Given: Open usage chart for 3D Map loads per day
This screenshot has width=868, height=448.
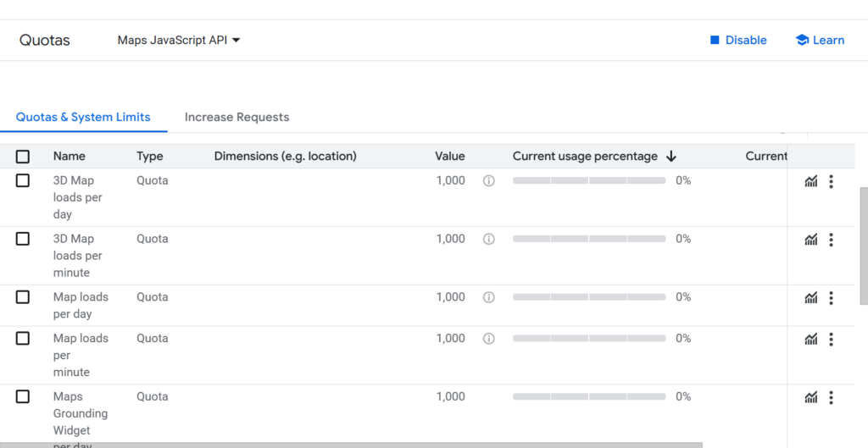Looking at the screenshot, I should point(811,181).
